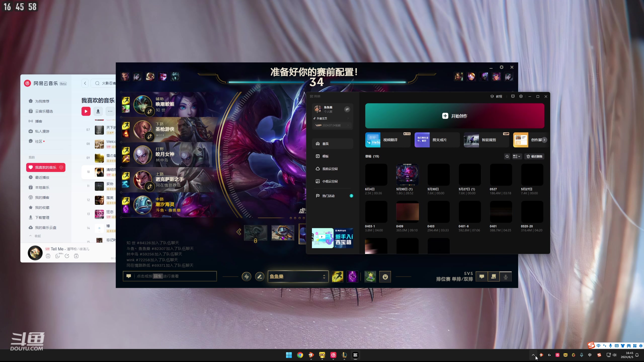This screenshot has height=362, width=644.
Task: Open the ward skin selector icon
Action: point(370,277)
